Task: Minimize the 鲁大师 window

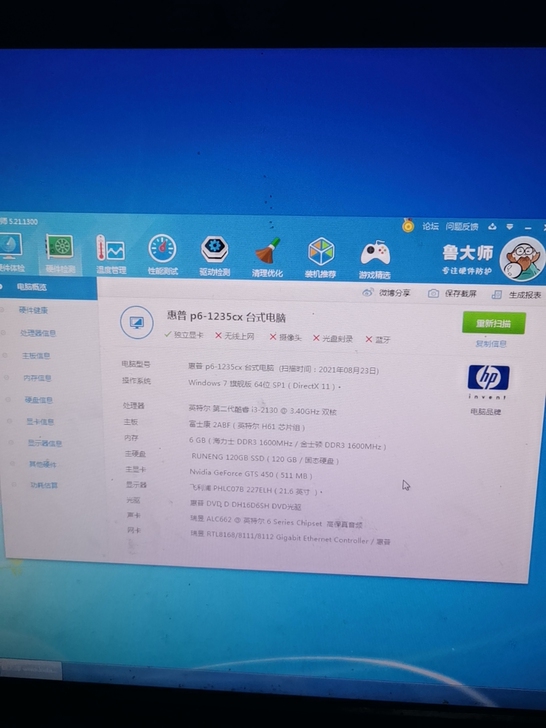Action: coord(528,228)
